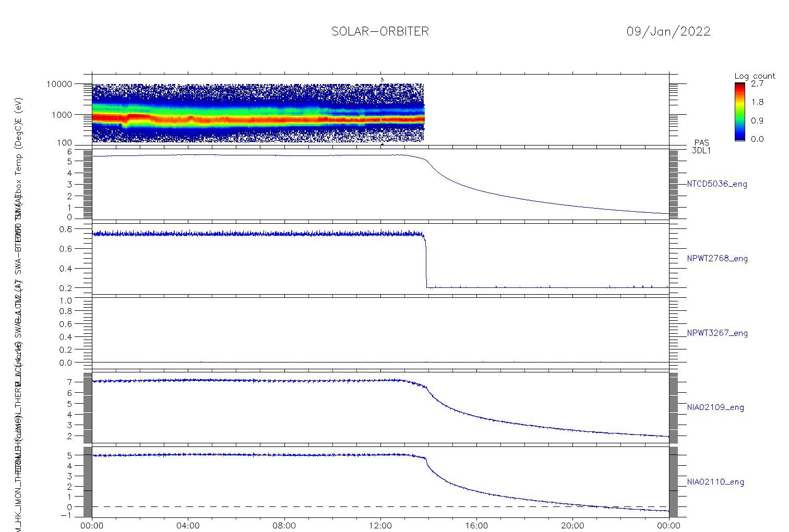Screen dimensions: 789x532
Task: Click the PAS 3DL1 panel label
Action: tap(701, 147)
